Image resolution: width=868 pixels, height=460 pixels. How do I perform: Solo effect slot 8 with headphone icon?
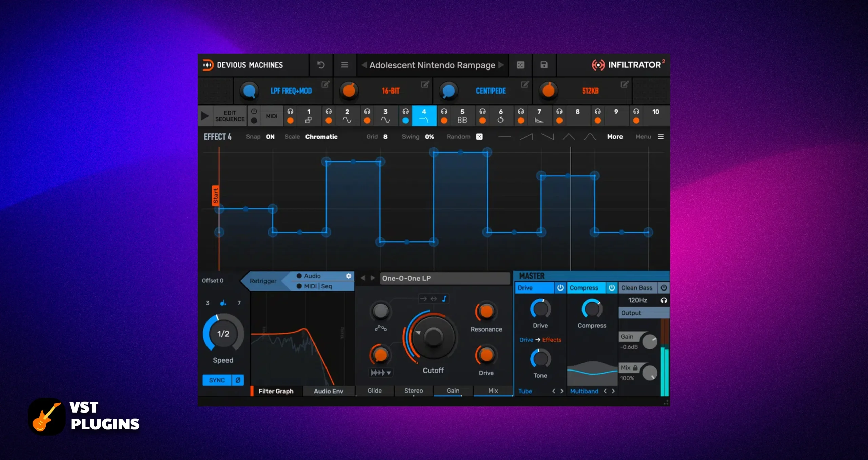559,112
